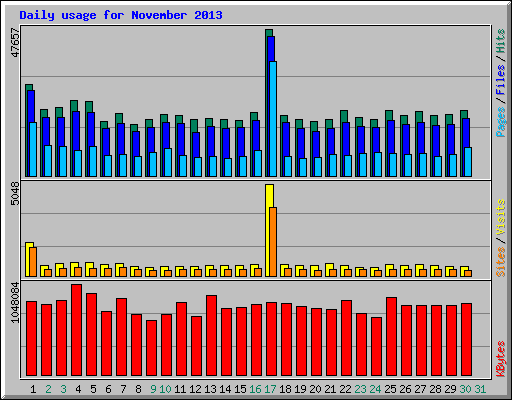Select day number 13 on the x-axis

tap(210, 389)
